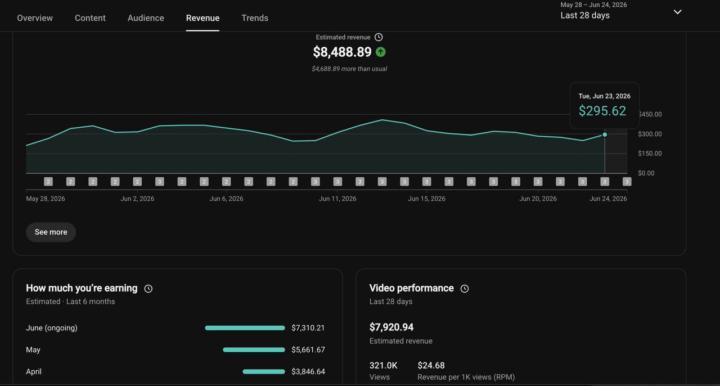Click the See more button
Image resolution: width=720 pixels, height=386 pixels.
tap(51, 232)
